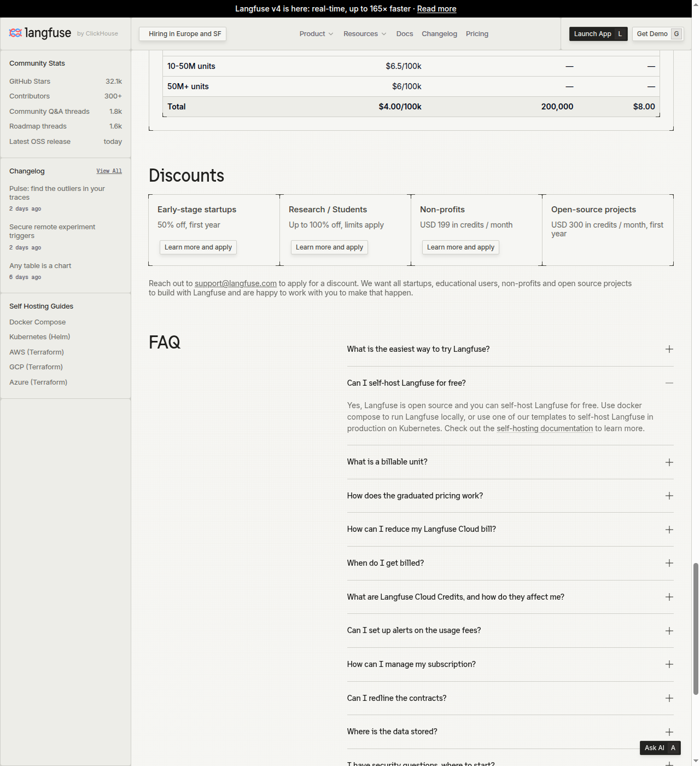Expand 'What is a billable unit?' question
The image size is (700, 766).
coord(510,462)
